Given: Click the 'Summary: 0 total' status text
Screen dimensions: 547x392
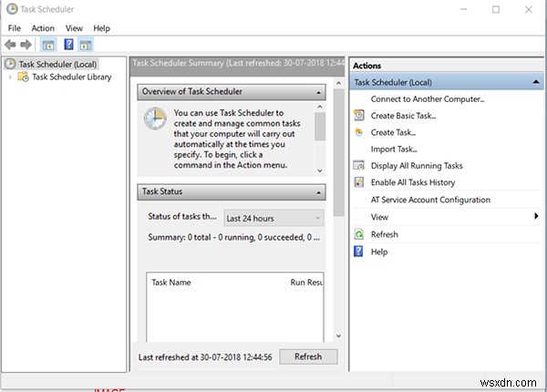Looking at the screenshot, I should click(x=233, y=237).
